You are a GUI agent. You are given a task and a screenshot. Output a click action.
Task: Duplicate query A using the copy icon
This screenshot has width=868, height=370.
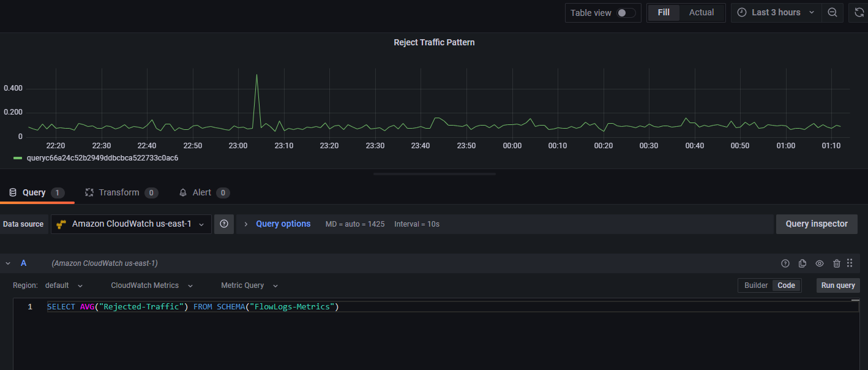click(x=803, y=263)
